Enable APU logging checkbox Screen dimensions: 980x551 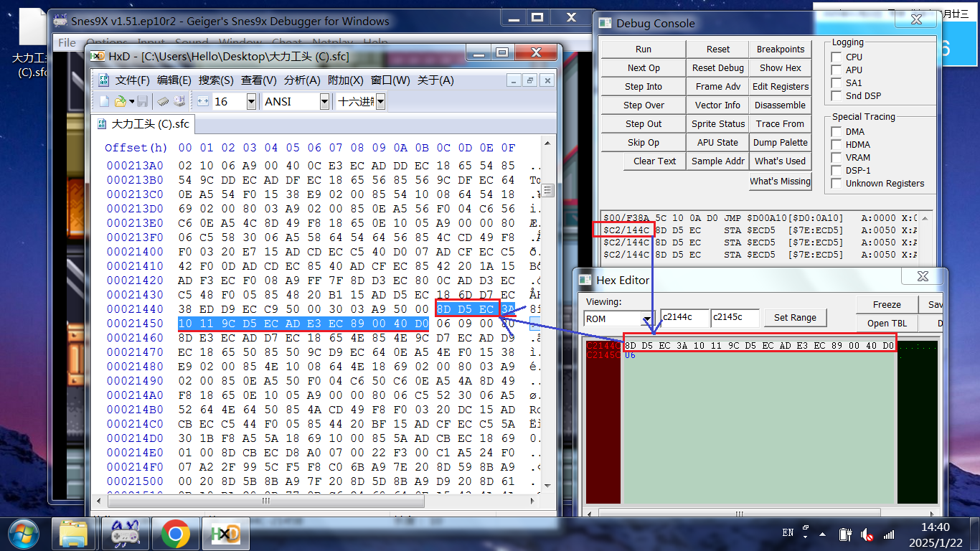click(x=836, y=70)
